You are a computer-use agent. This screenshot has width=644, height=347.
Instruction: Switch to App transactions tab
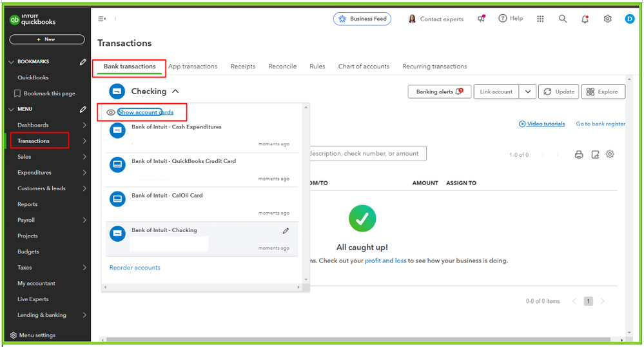click(193, 66)
